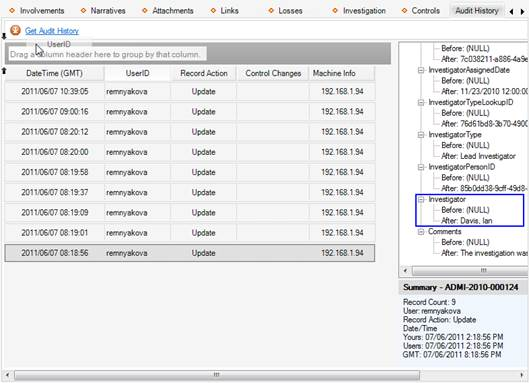This screenshot has width=529, height=383.
Task: Select the audit row at 2011/06/07 08:18:56
Action: point(190,253)
